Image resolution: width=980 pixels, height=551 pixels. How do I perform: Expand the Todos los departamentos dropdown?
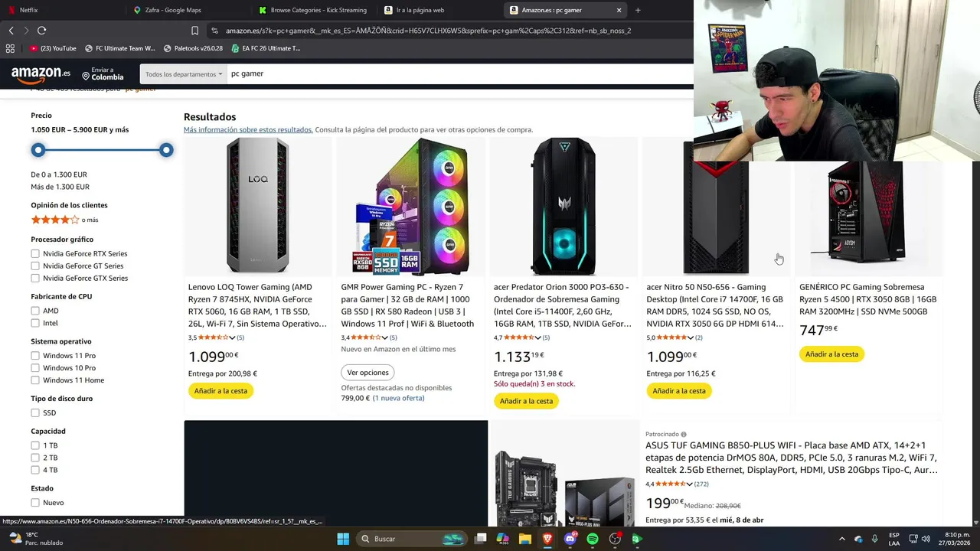coord(184,74)
